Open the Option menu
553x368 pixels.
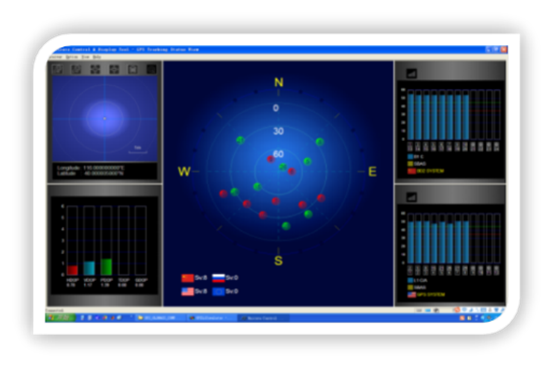72,57
